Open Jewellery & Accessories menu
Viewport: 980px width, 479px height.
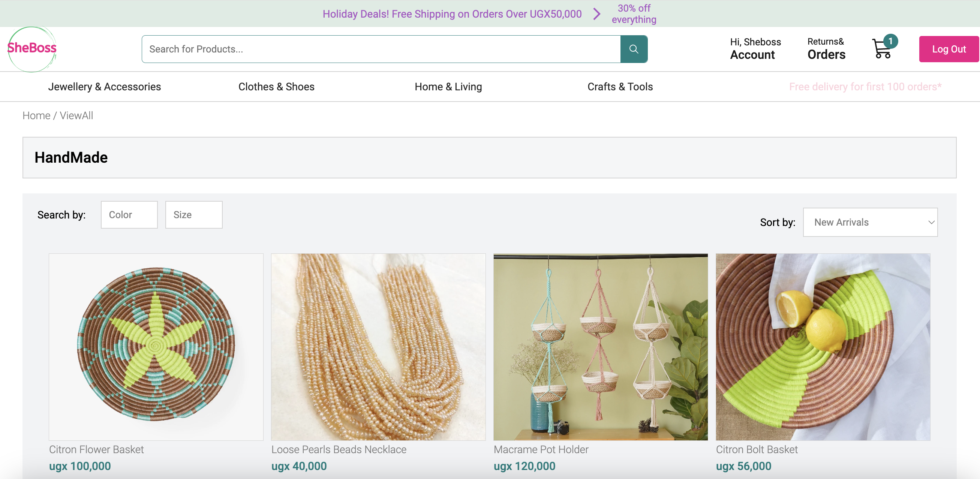[104, 87]
